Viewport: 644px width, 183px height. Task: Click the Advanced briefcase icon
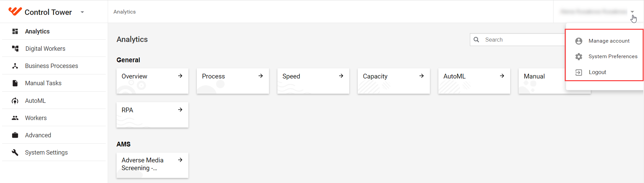point(15,135)
